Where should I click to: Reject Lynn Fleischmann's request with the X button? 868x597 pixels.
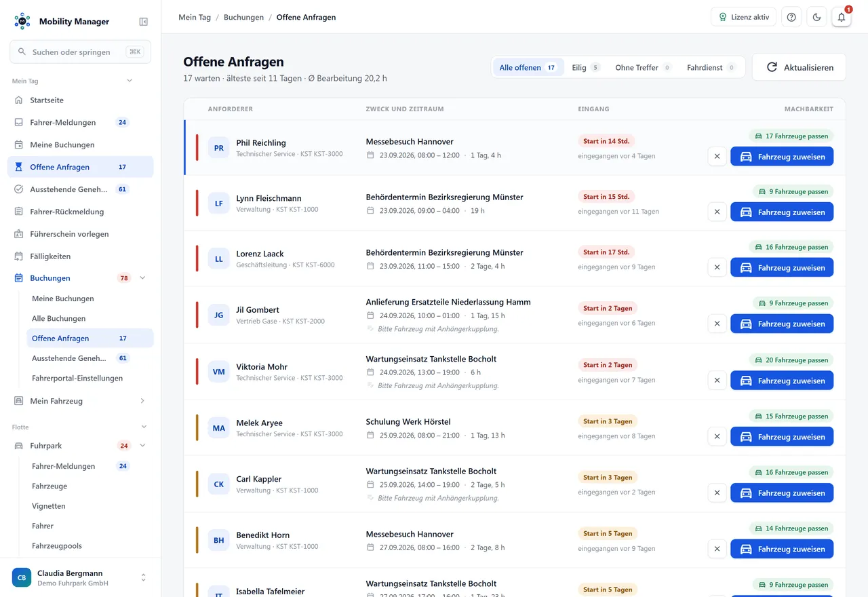pyautogui.click(x=717, y=212)
